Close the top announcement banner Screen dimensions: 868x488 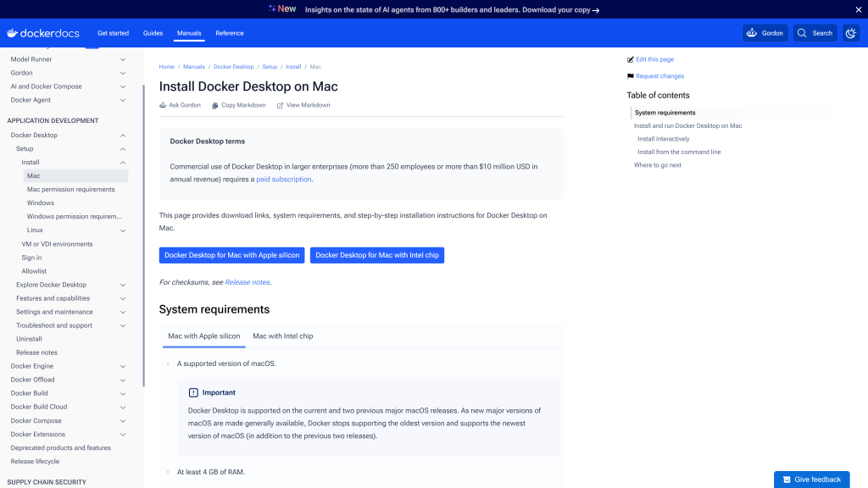(858, 9)
